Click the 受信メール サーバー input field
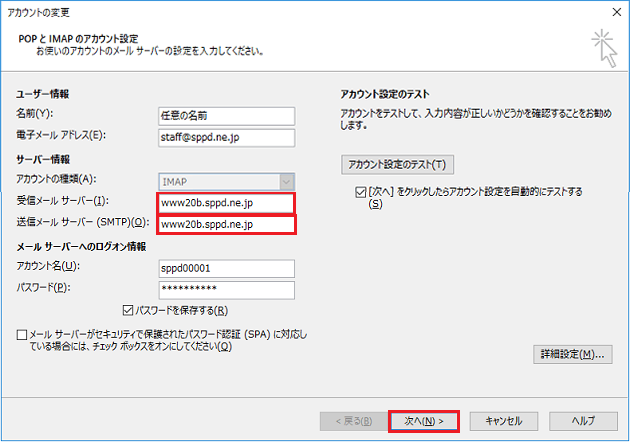This screenshot has width=630, height=442. [x=226, y=203]
